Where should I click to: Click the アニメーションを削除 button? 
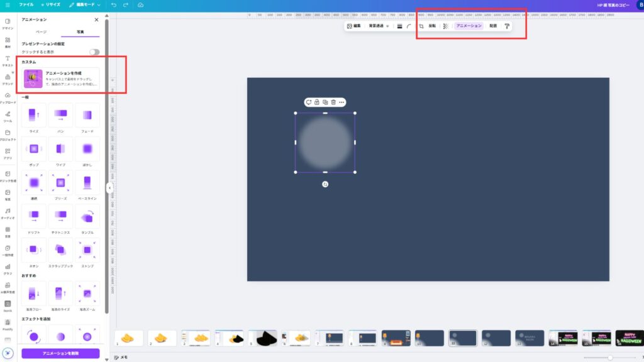(x=60, y=353)
